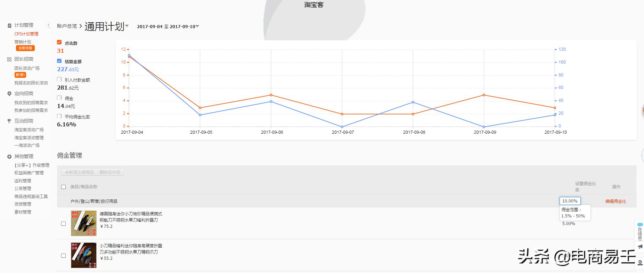644x273 pixels.
Task: Open 小刀精品锋利迷你 product title
Action: click(x=131, y=249)
